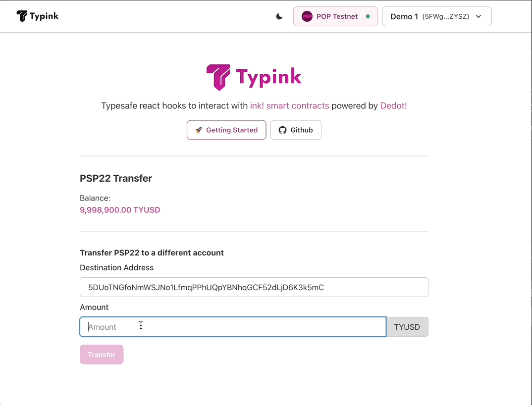Toggle dark mode with the moon icon
Image resolution: width=532 pixels, height=405 pixels.
coord(279,16)
